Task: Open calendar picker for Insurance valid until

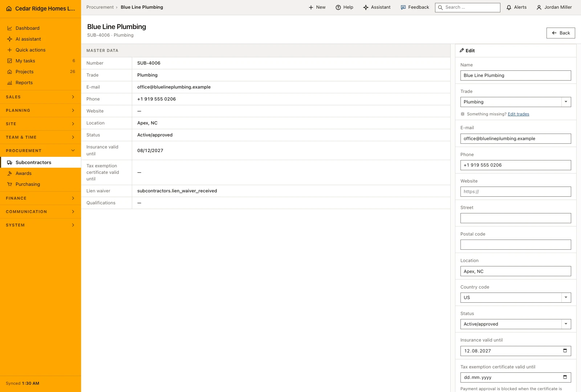Action: point(565,351)
